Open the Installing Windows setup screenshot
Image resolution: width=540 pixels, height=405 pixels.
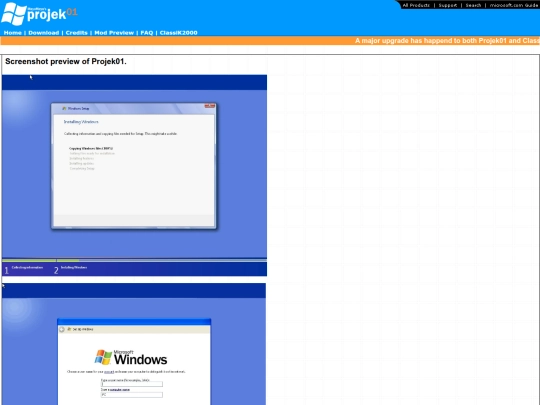134,175
